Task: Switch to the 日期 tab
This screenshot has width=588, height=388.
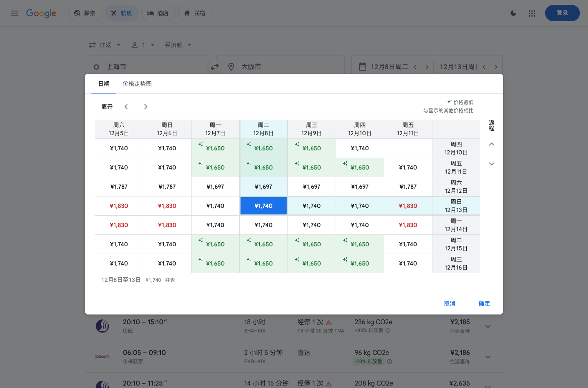Action: click(x=104, y=84)
